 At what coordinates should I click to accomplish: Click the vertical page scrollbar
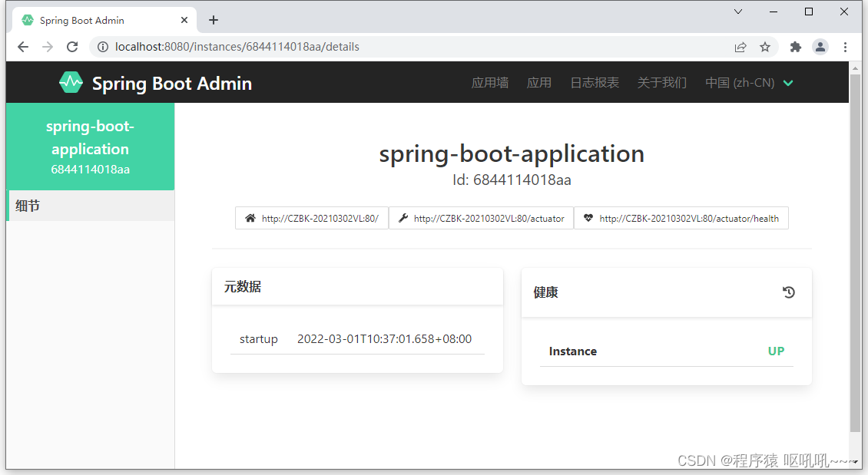(x=855, y=254)
